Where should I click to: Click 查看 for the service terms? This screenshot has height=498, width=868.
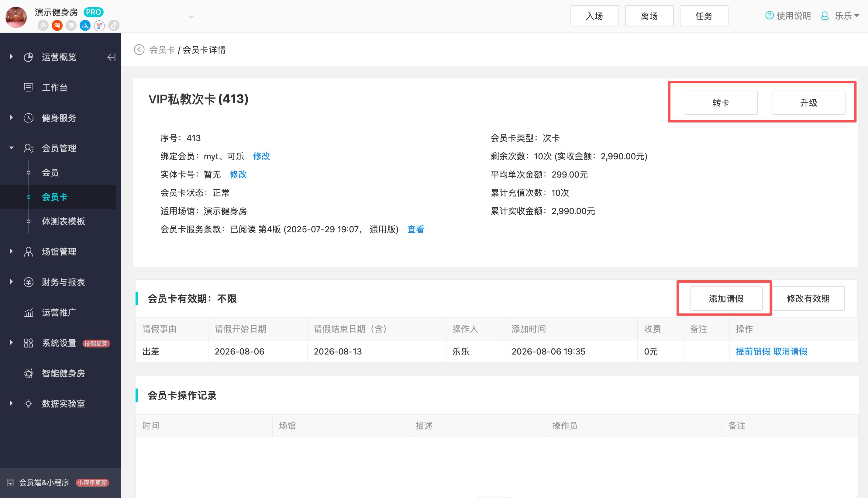click(x=416, y=229)
